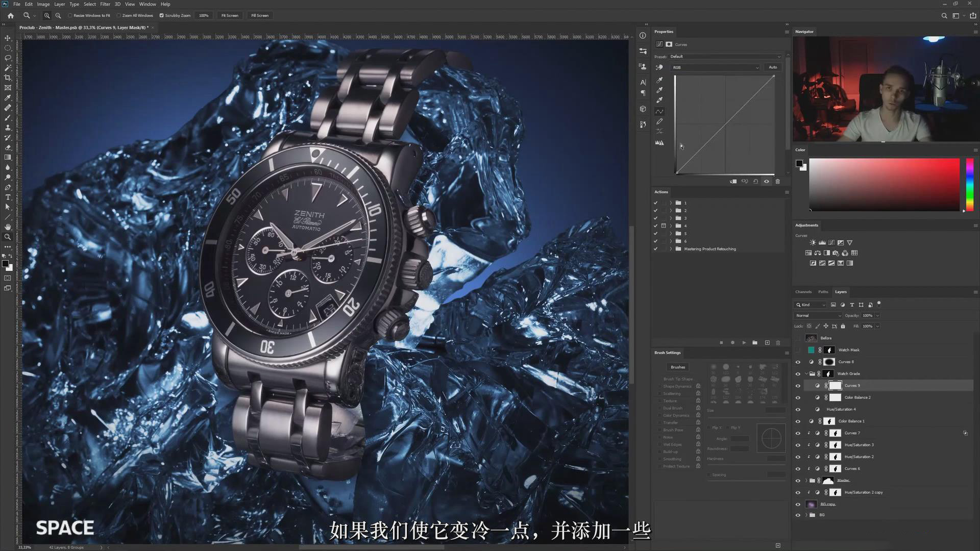The image size is (980, 551).
Task: Select the white point eyedropper in Curves properties
Action: (659, 100)
